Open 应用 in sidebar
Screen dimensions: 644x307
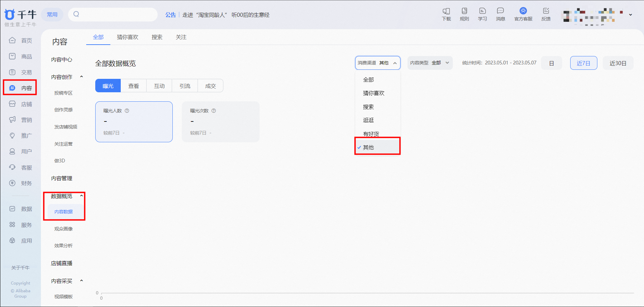(20, 241)
